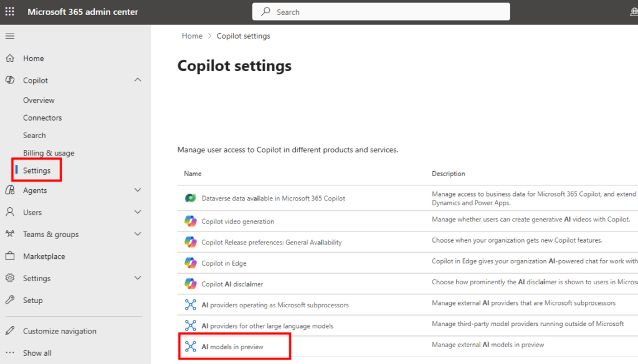Click the AI providers Microsoft subprocessors icon
The image size is (638, 364).
pos(191,305)
